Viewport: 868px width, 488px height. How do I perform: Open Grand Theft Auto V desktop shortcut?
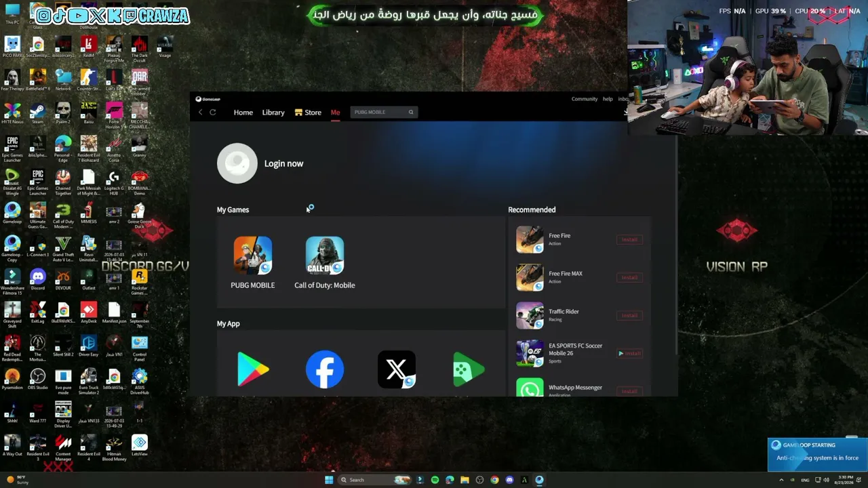pos(63,249)
